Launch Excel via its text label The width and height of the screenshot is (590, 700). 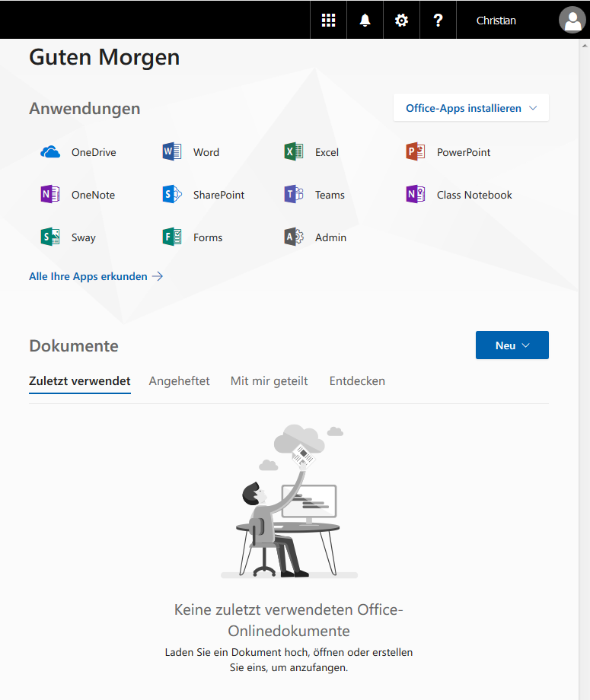pyautogui.click(x=327, y=152)
